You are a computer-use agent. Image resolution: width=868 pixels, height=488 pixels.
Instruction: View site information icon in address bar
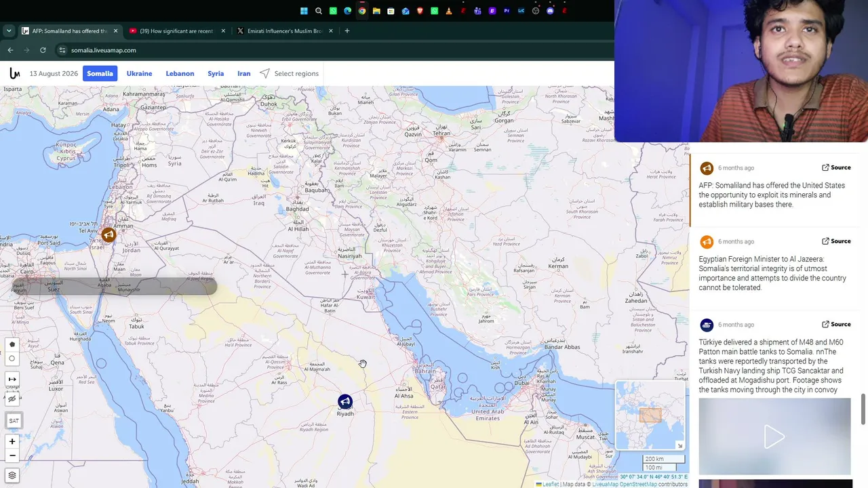tap(62, 50)
